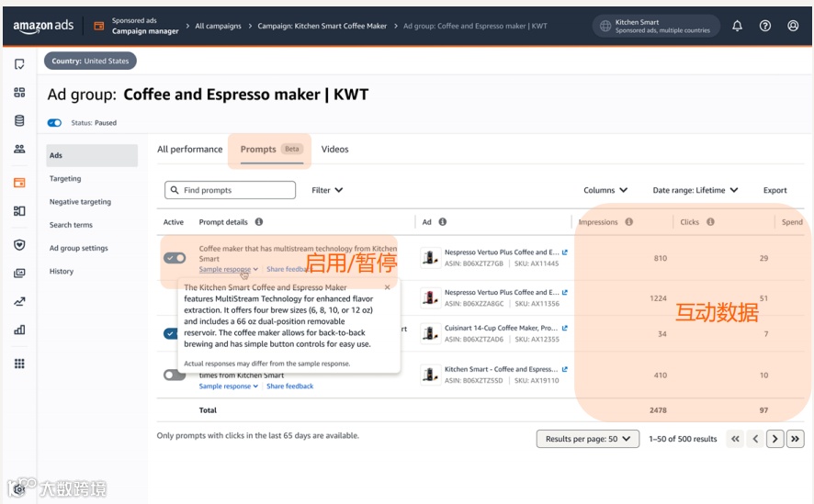Open the creative images sidebar icon

coord(19,274)
